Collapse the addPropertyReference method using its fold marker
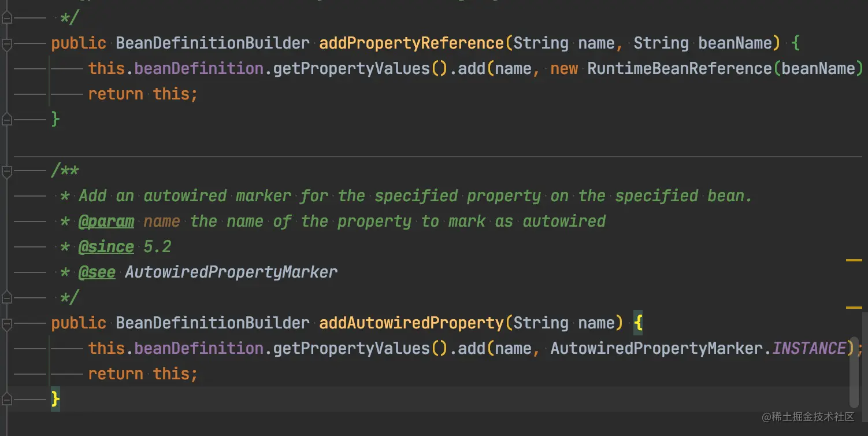 (x=6, y=43)
